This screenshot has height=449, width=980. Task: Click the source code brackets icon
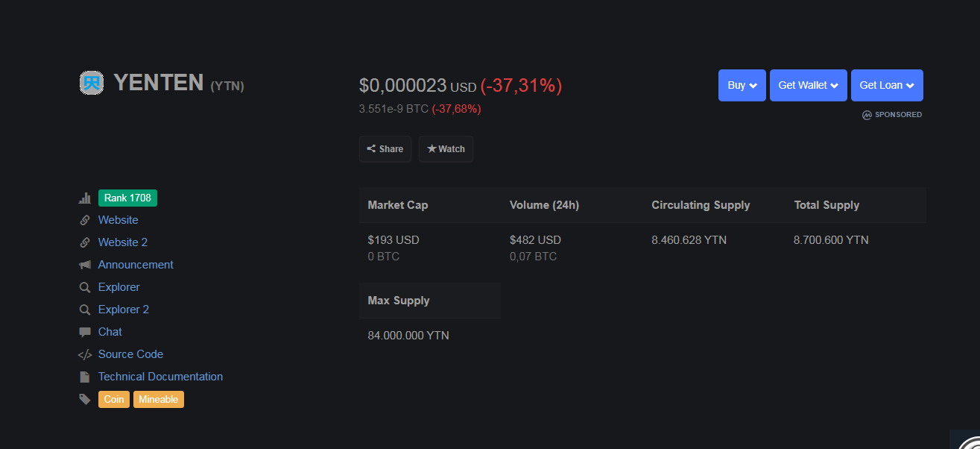(x=85, y=354)
